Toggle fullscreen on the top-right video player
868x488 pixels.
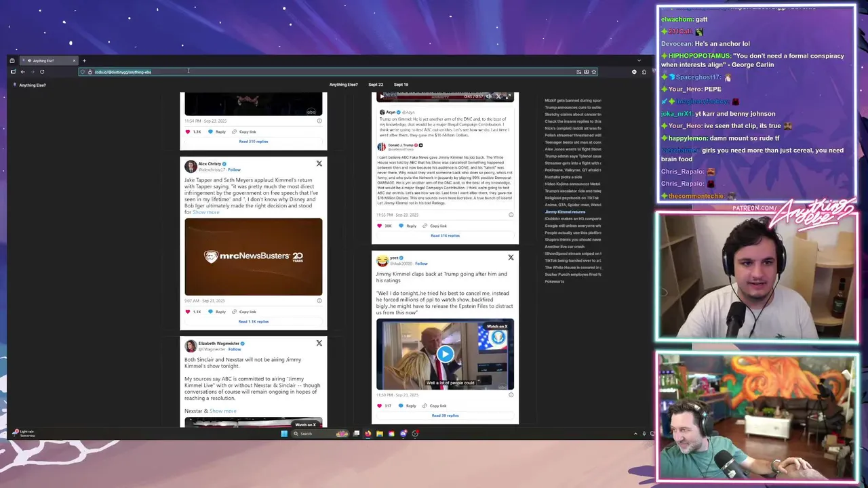point(508,96)
